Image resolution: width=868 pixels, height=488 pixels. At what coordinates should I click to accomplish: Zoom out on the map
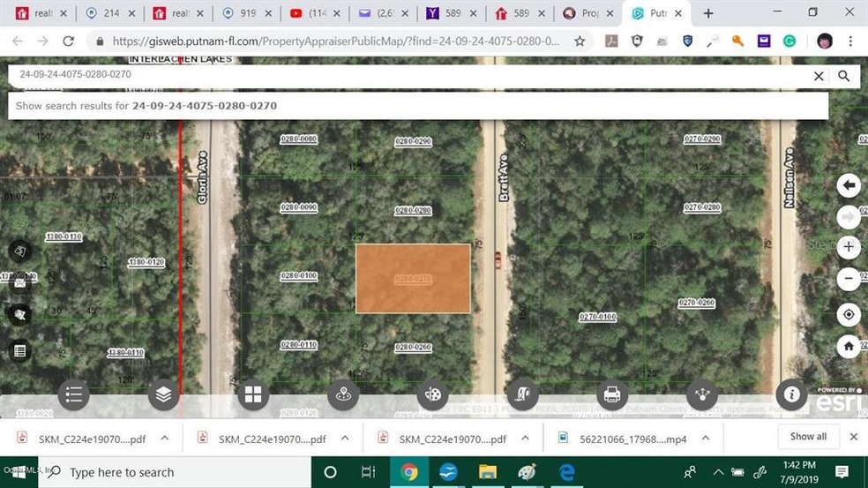(x=849, y=279)
